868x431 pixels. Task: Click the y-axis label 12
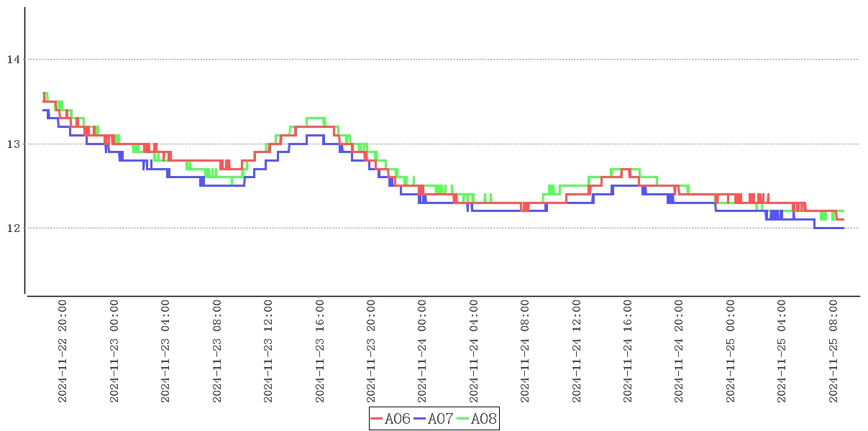click(x=13, y=228)
